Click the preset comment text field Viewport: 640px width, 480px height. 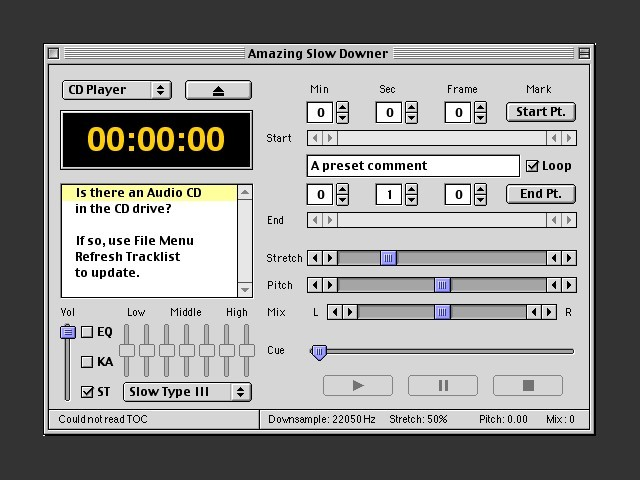(x=413, y=166)
